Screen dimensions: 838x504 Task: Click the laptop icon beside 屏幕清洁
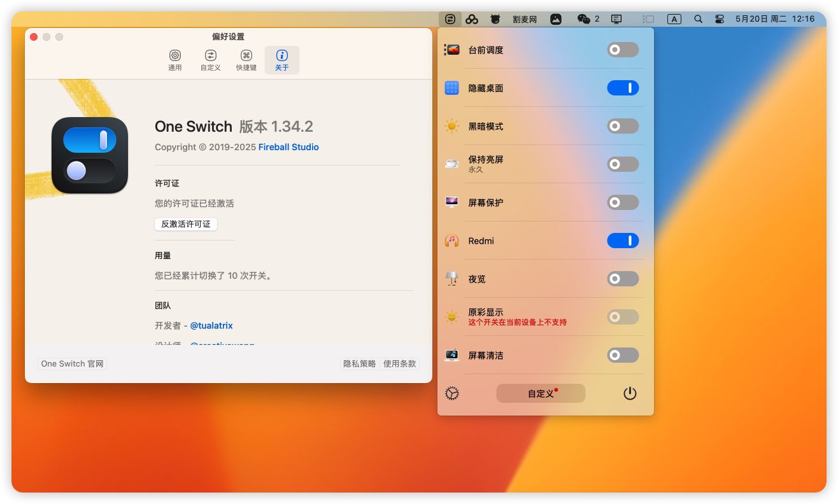pyautogui.click(x=452, y=355)
